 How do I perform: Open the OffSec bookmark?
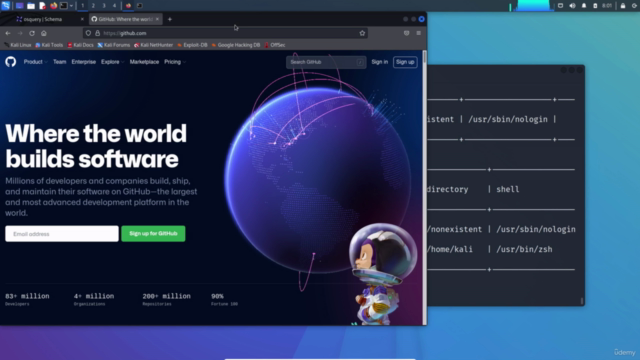click(x=275, y=45)
